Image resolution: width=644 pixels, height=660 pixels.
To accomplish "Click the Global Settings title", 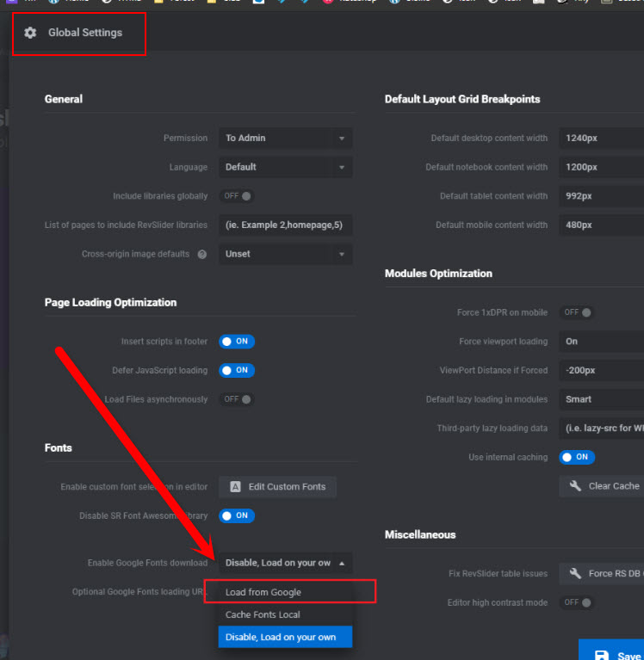I will point(85,33).
